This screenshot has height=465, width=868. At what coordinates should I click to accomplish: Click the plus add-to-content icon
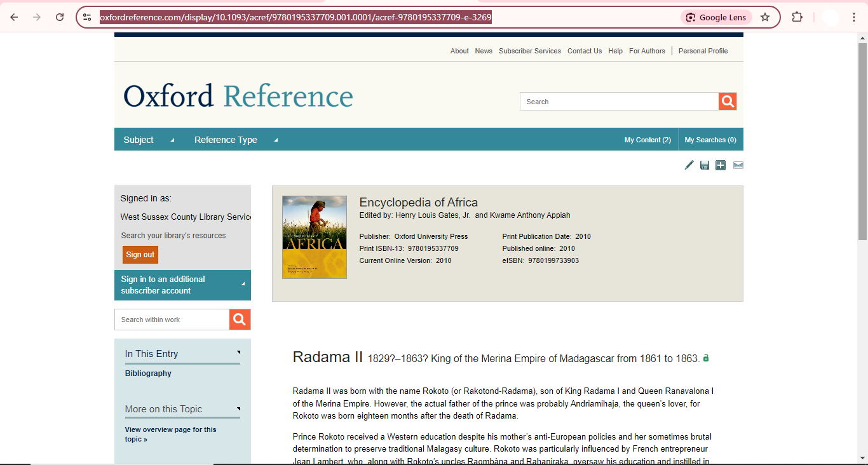coord(721,165)
